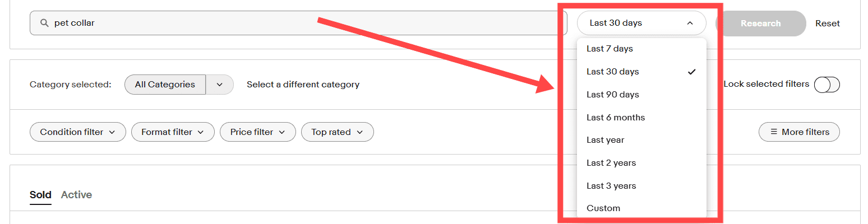Open the Top rated dropdown
The width and height of the screenshot is (868, 224).
[337, 132]
